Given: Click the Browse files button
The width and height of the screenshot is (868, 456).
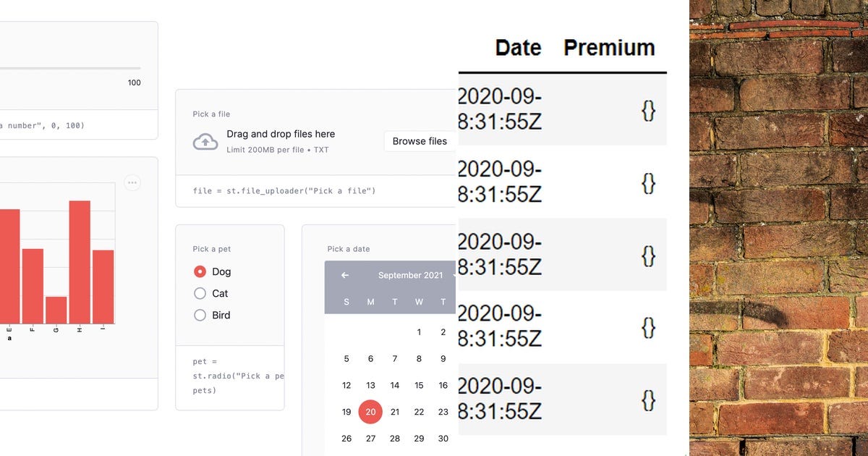Looking at the screenshot, I should pos(420,141).
